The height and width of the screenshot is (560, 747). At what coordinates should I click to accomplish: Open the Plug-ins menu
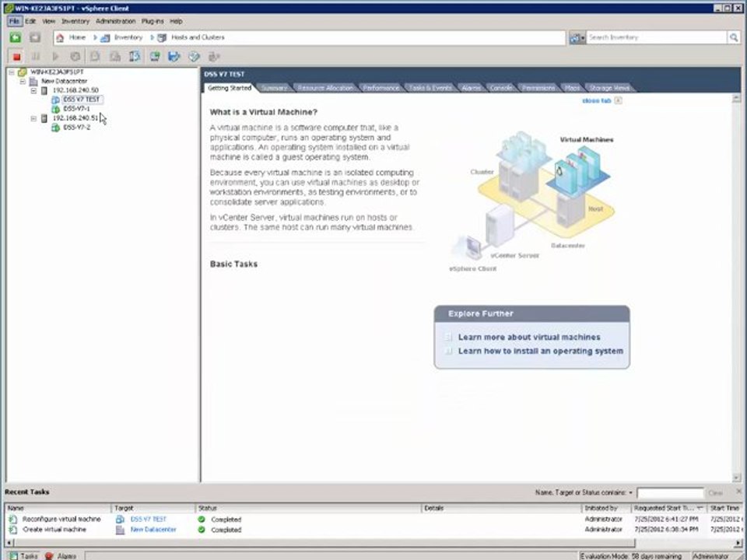pos(153,22)
